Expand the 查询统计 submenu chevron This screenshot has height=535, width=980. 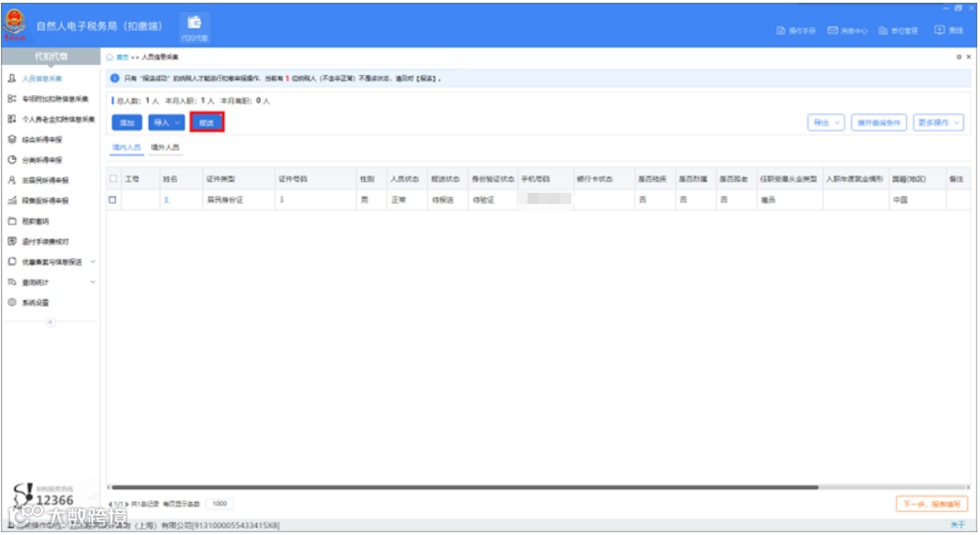(x=92, y=282)
